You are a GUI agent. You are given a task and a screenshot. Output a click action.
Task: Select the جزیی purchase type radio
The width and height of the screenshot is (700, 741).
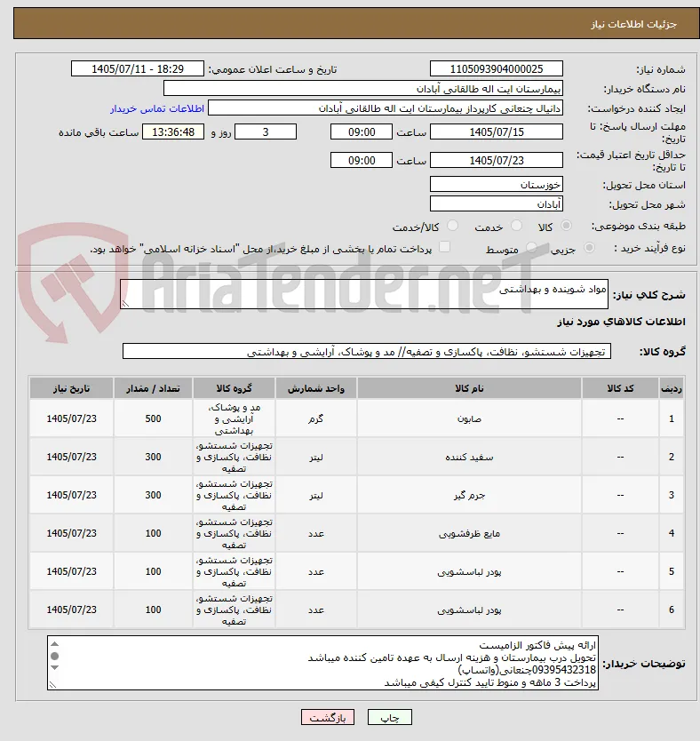coord(589,248)
